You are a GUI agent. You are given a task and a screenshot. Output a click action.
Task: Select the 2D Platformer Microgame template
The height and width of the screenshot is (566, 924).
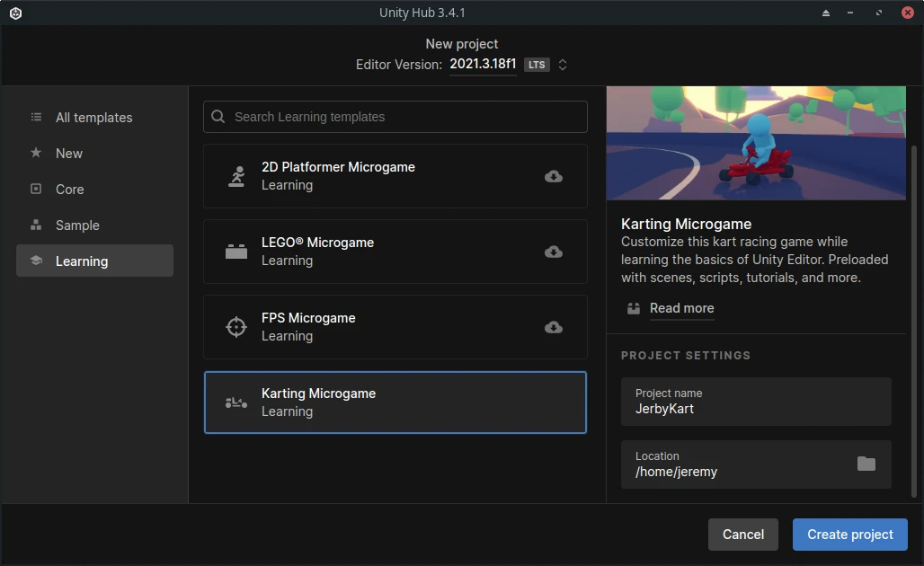coord(395,176)
